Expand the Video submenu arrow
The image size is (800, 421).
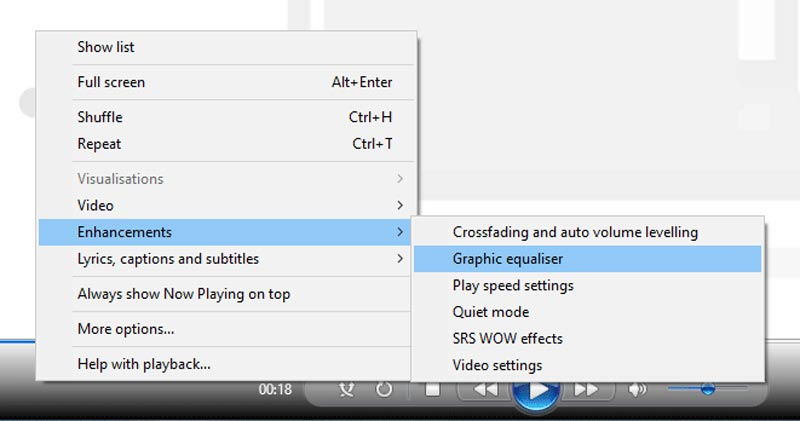400,205
